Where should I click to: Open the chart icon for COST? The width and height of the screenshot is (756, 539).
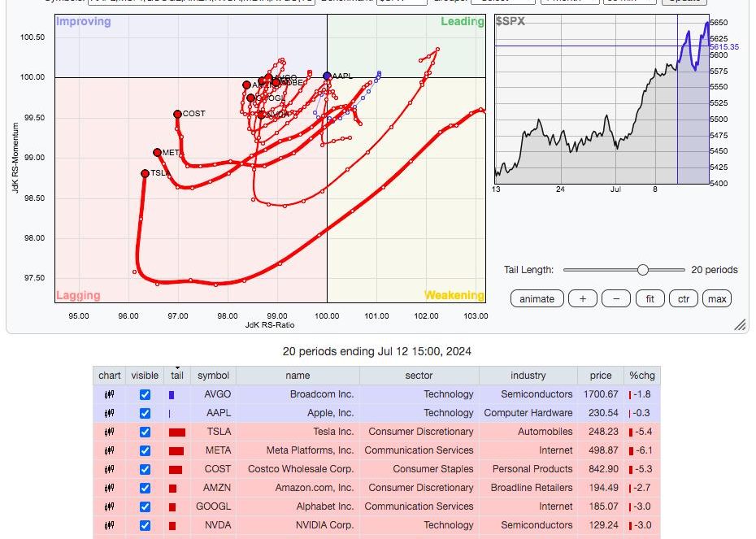pos(110,469)
